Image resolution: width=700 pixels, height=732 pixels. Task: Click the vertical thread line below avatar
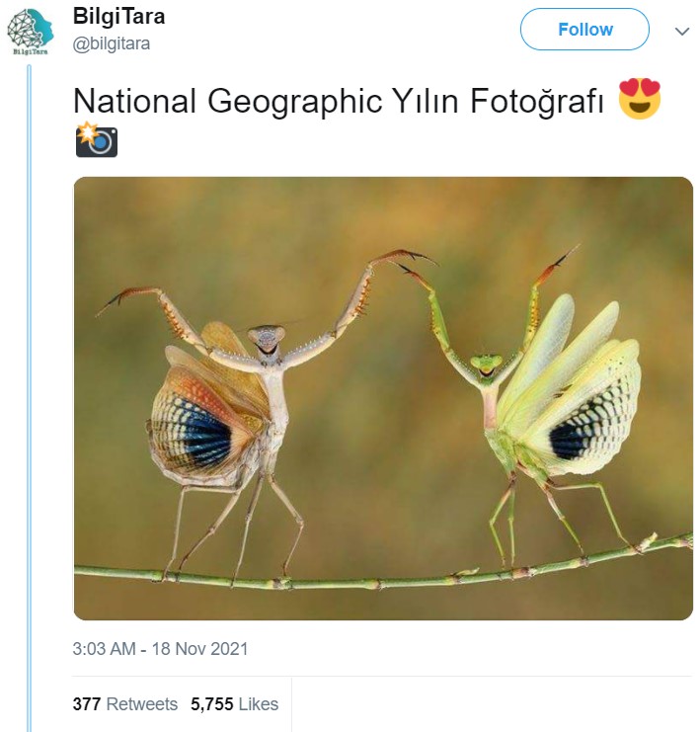click(x=30, y=395)
